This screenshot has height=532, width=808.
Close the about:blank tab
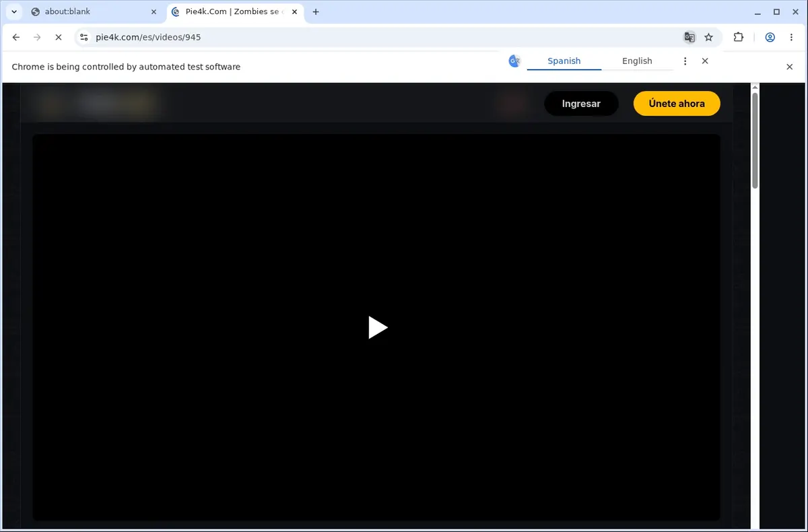coord(153,11)
